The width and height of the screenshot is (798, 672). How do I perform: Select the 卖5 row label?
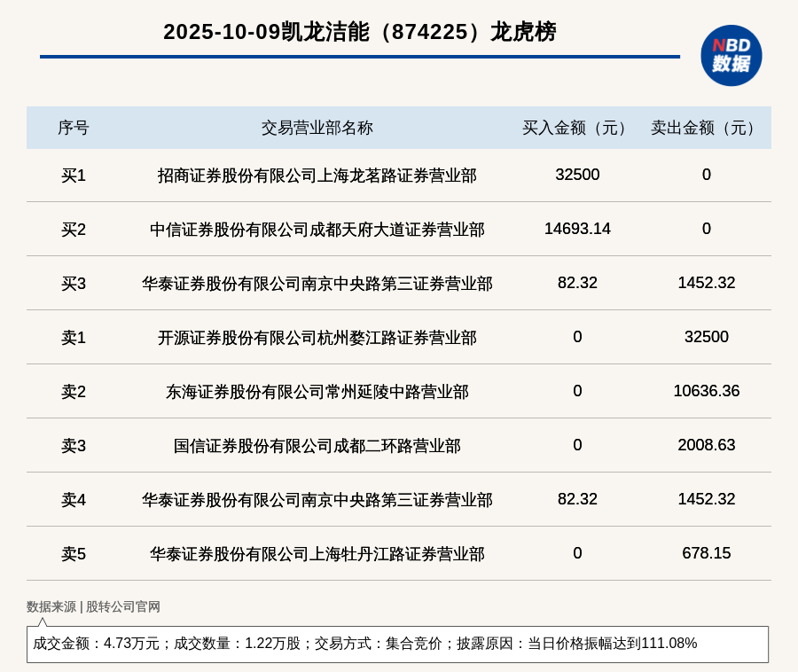[x=73, y=554]
